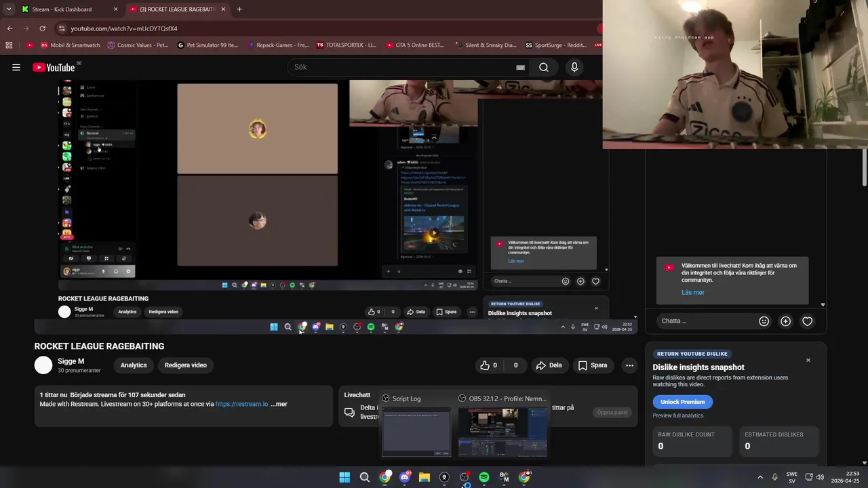This screenshot has width=868, height=488.
Task: Click microphone icon in system tray
Action: pyautogui.click(x=775, y=477)
